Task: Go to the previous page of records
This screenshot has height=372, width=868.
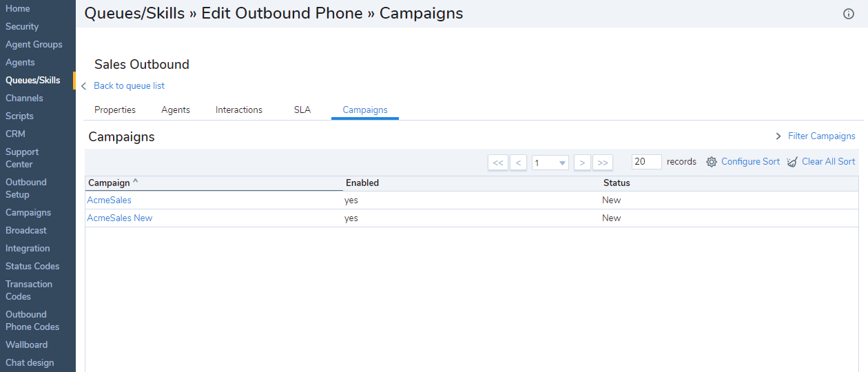Action: coord(519,163)
